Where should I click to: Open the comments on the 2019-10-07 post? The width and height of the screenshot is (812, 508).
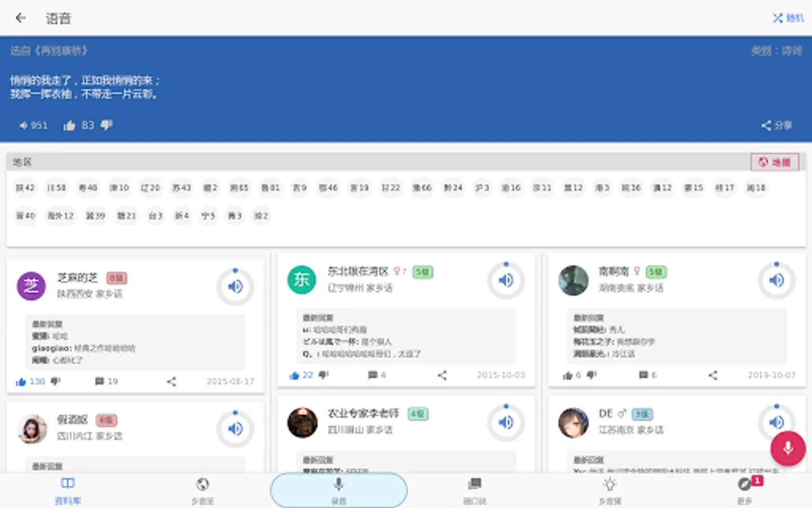tap(647, 375)
